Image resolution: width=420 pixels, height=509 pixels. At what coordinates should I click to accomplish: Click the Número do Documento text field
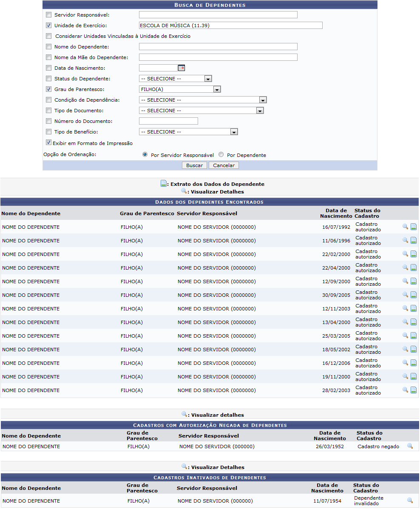click(x=168, y=121)
